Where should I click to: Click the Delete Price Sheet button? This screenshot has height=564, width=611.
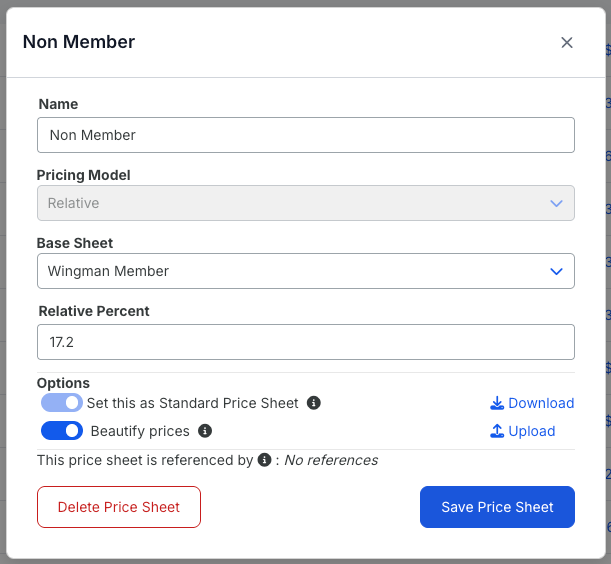pos(119,507)
